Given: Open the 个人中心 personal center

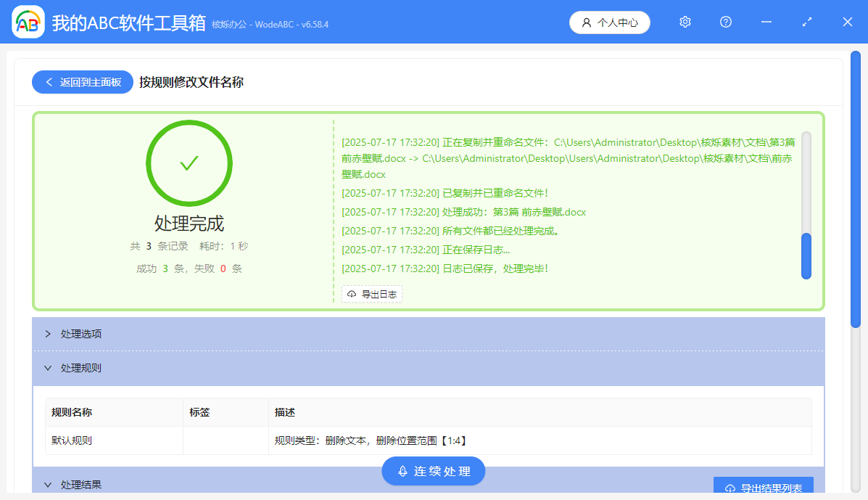Looking at the screenshot, I should (609, 22).
